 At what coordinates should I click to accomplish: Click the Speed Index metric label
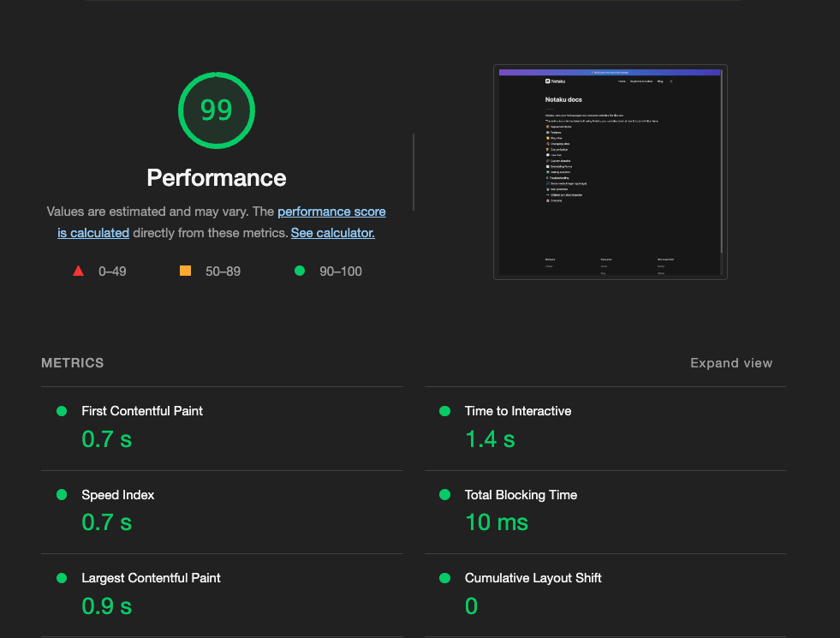pos(117,494)
